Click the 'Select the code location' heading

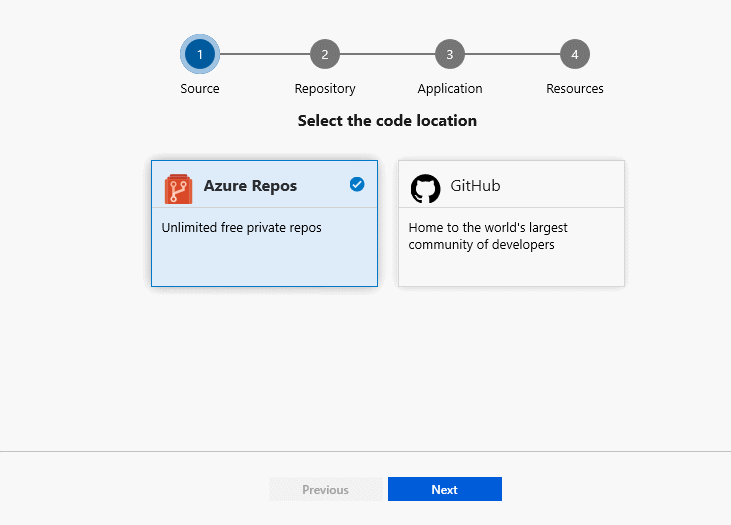[x=387, y=121]
